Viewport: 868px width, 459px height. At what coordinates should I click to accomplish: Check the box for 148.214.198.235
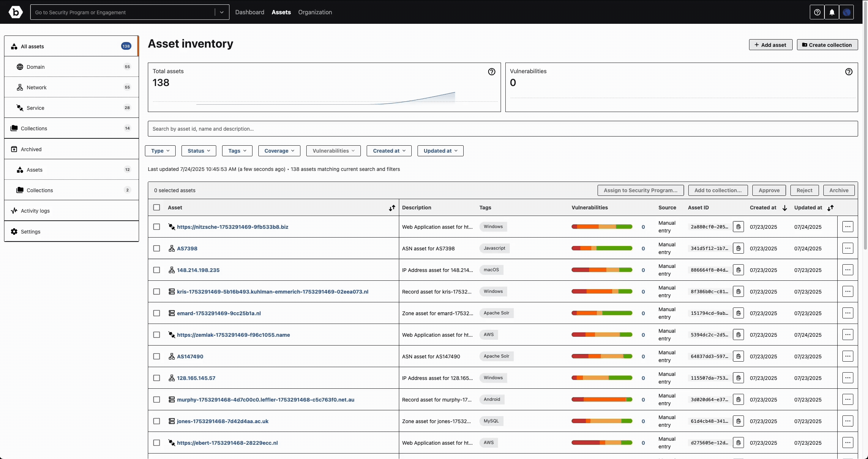pyautogui.click(x=157, y=270)
